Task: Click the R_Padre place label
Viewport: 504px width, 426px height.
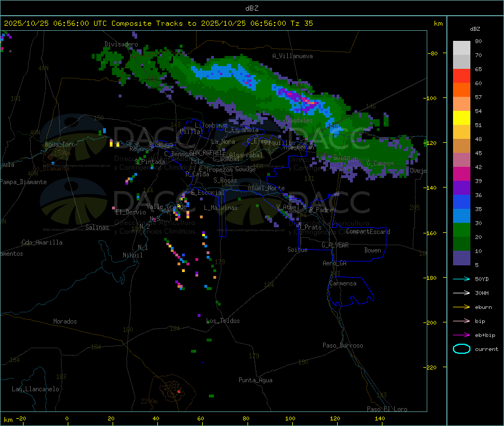Action: pyautogui.click(x=321, y=210)
